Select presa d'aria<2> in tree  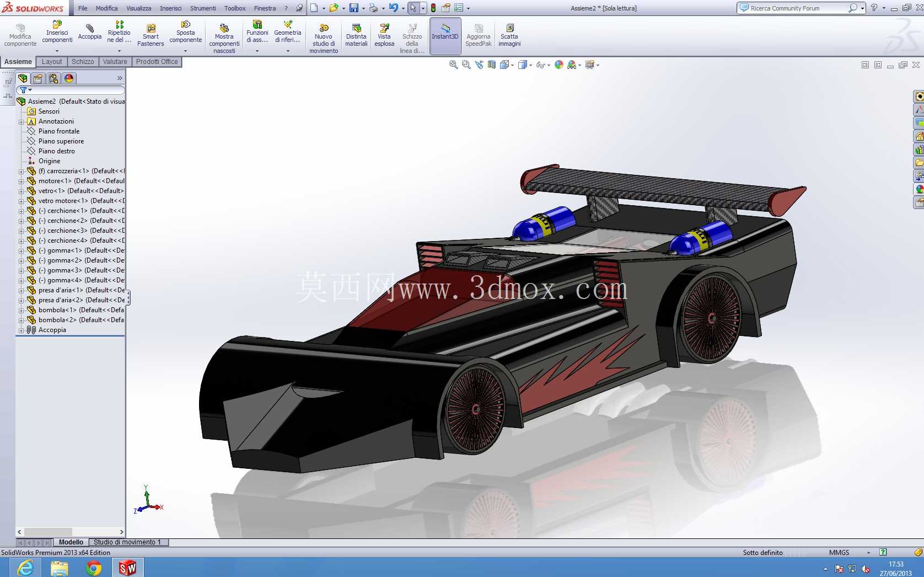click(76, 300)
